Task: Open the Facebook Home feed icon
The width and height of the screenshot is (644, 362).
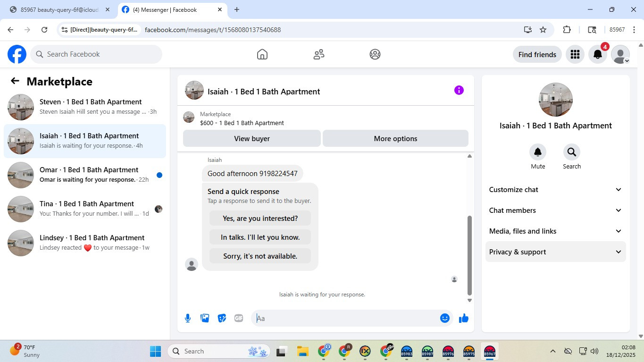Action: tap(262, 54)
